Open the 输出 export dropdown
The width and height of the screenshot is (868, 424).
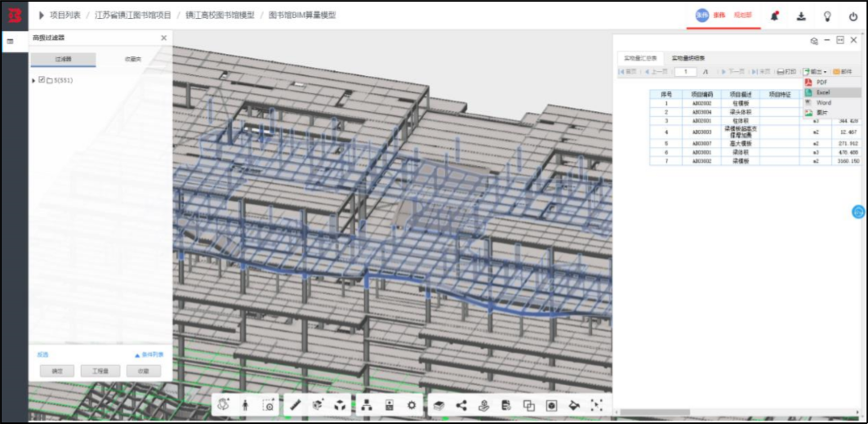[x=816, y=71]
